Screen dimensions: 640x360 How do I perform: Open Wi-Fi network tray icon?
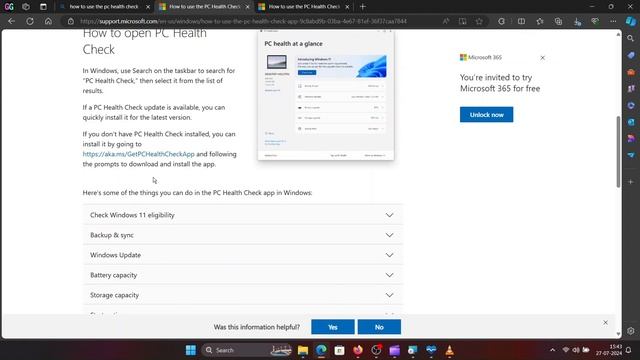pyautogui.click(x=566, y=350)
